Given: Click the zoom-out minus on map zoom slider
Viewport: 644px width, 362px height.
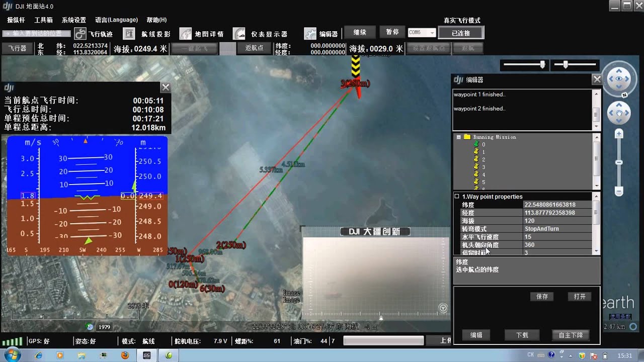Looking at the screenshot, I should (x=619, y=191).
